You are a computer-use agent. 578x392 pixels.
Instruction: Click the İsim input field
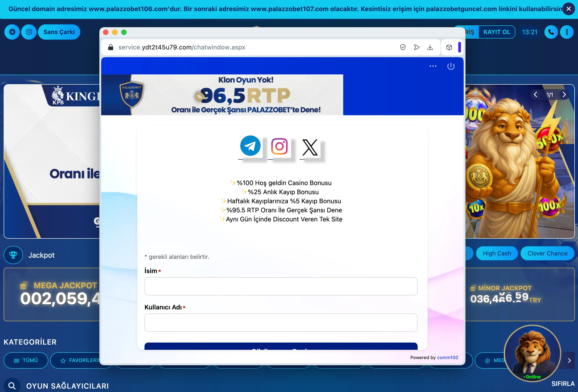click(281, 286)
